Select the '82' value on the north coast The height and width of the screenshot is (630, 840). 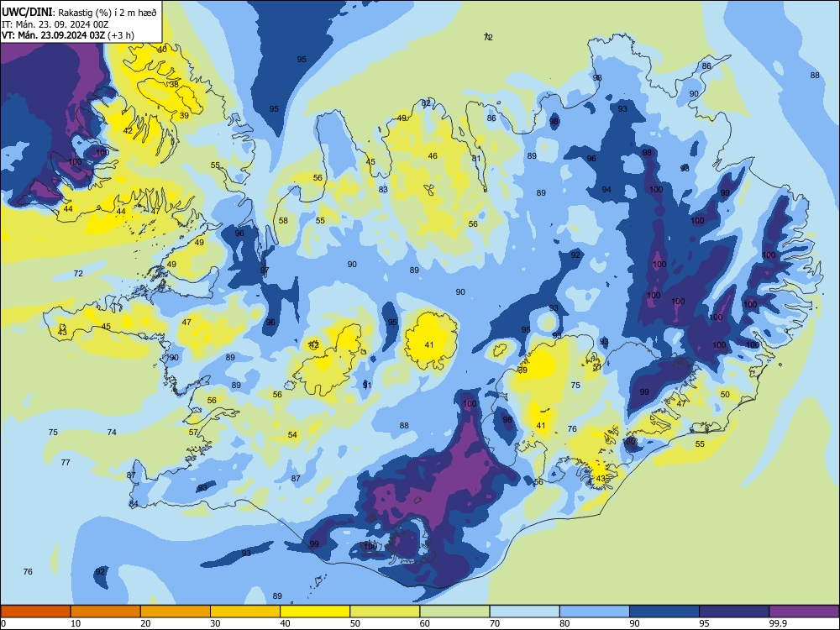click(x=426, y=103)
